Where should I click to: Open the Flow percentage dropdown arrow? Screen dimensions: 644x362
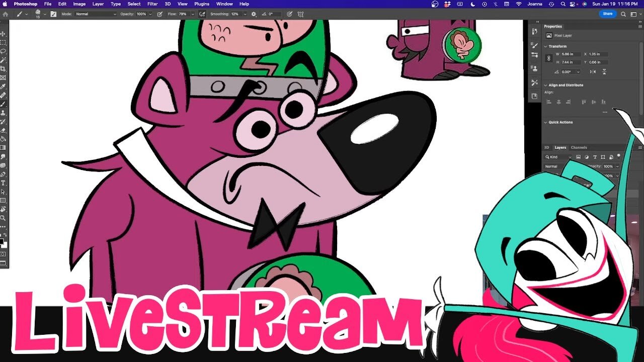tap(193, 14)
